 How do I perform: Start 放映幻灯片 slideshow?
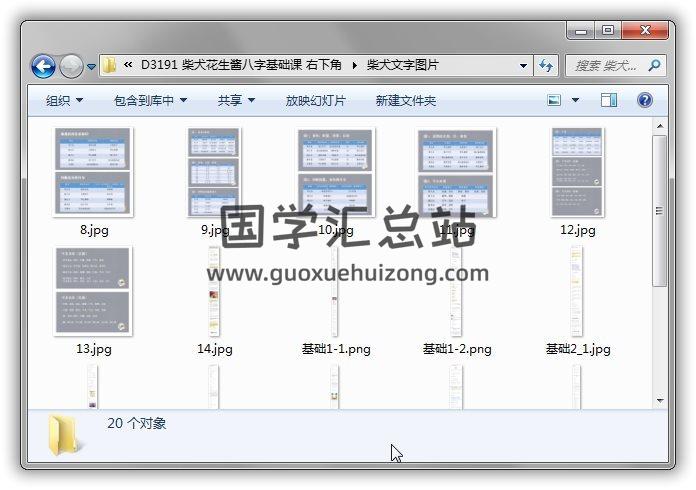coord(315,100)
